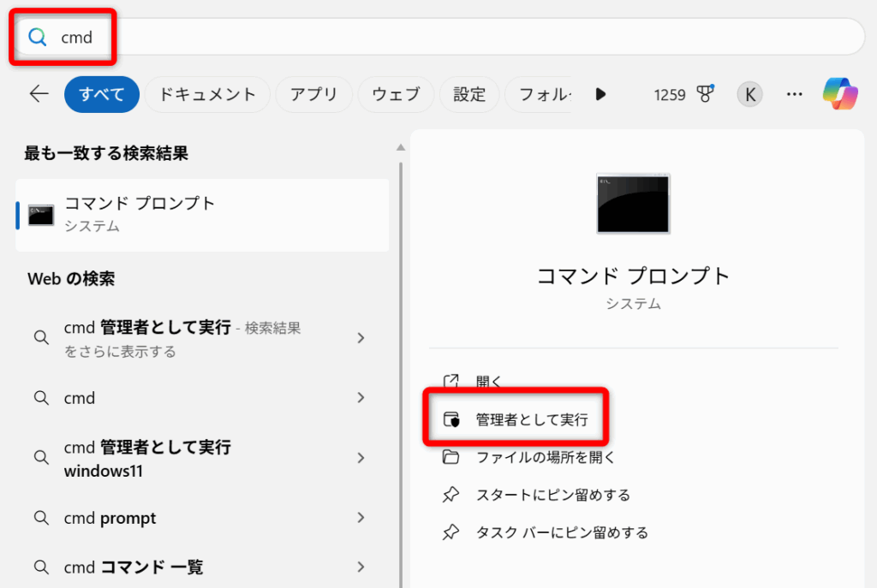Image resolution: width=877 pixels, height=588 pixels.
Task: Select the 設定 filter tab
Action: [x=469, y=94]
